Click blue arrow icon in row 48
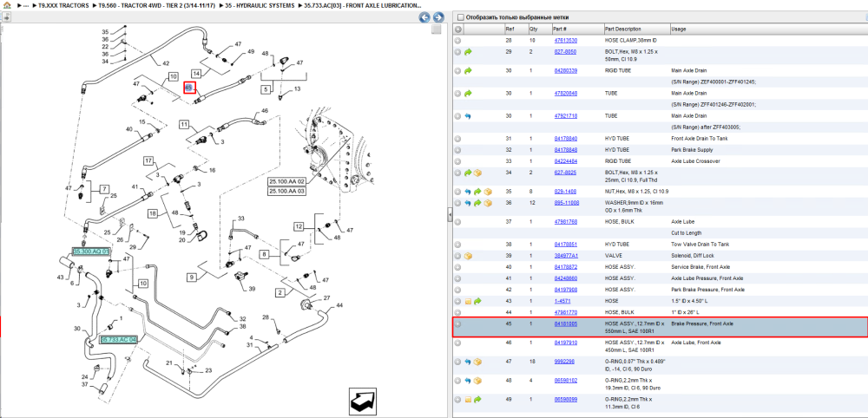Screen dimensions: 868x418 tap(468, 381)
